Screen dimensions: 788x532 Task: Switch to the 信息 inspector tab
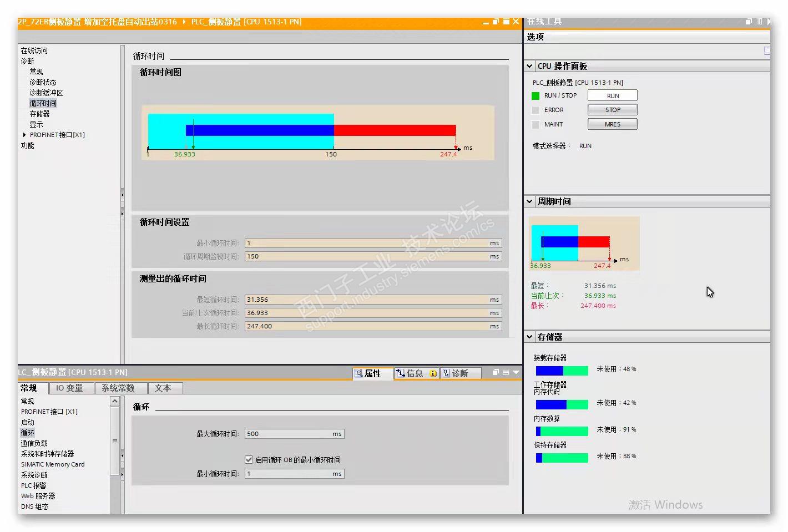[416, 373]
